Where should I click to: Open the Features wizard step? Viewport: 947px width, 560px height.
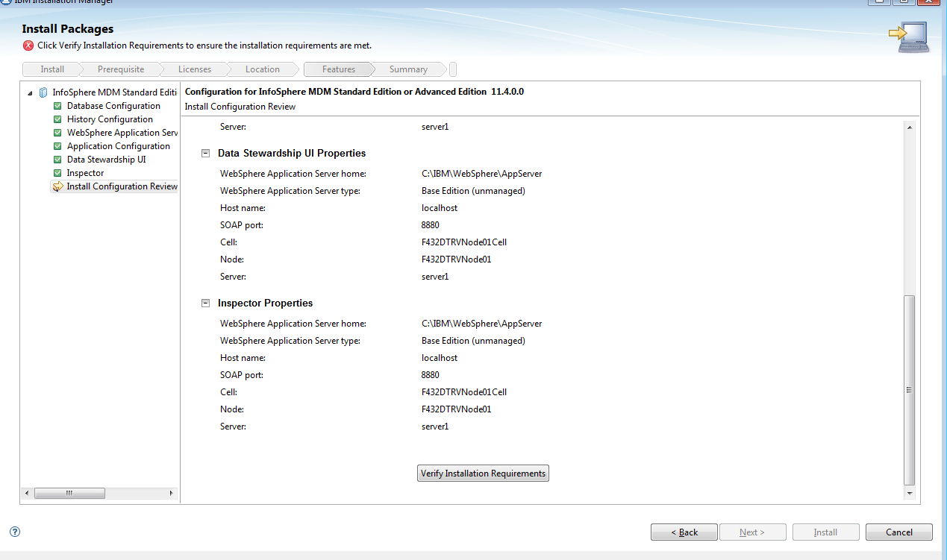click(339, 69)
